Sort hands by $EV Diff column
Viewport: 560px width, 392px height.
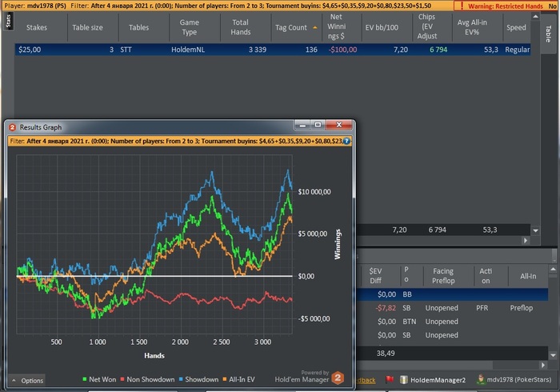tap(375, 276)
